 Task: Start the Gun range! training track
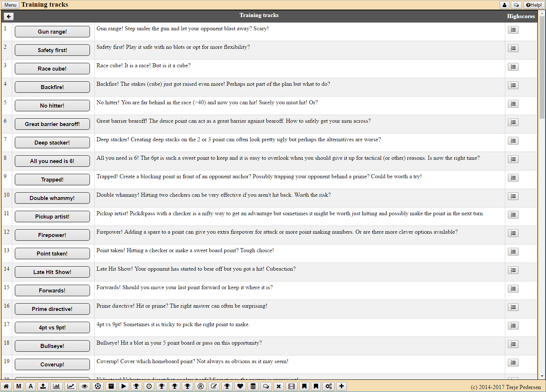click(52, 32)
